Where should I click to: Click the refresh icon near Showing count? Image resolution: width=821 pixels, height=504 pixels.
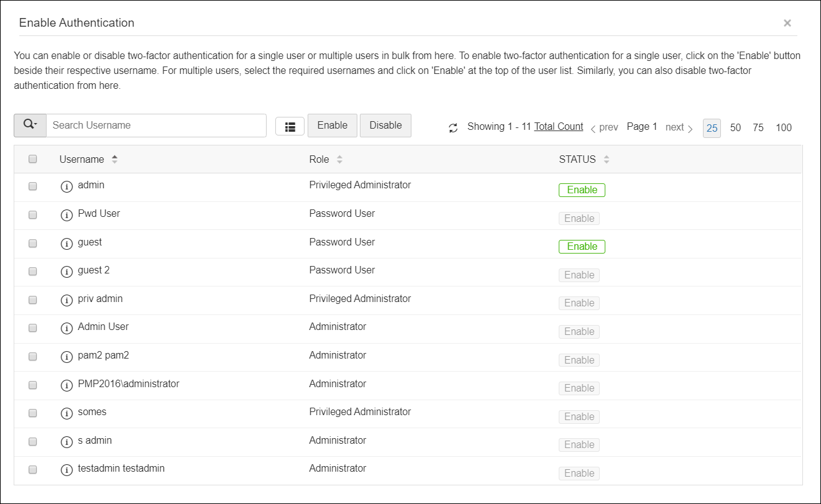453,127
